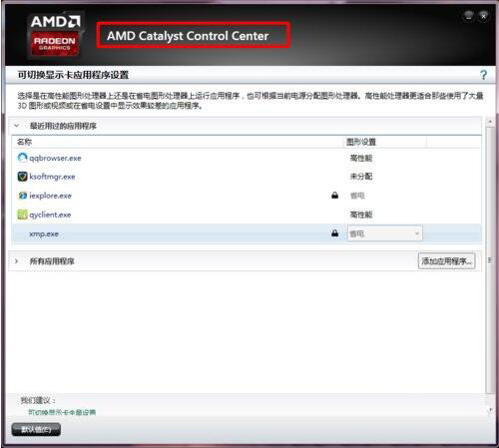Click the ksoftmgr.exe shield icon
Screen dimensions: 499x448
[22, 177]
